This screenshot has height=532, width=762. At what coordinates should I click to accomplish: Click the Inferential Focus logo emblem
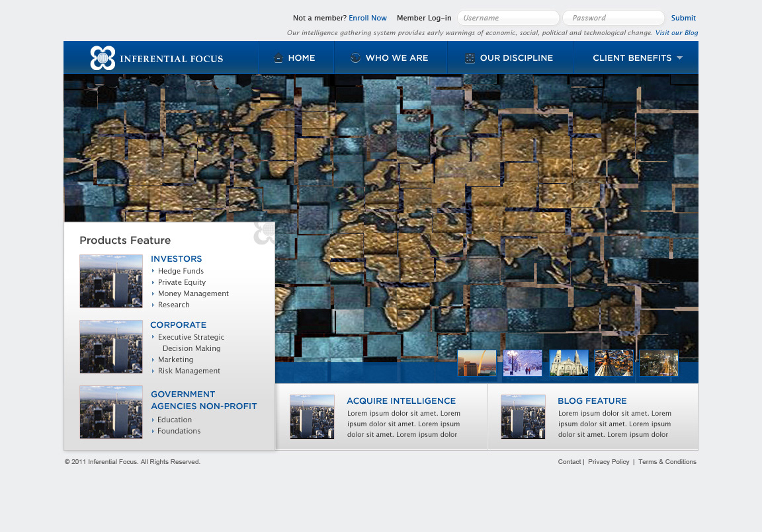coord(103,57)
